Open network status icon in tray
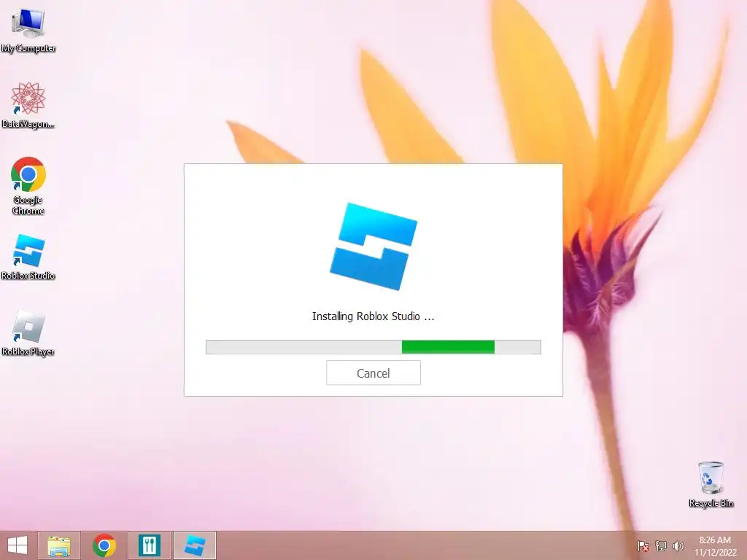The image size is (747, 560). [661, 545]
